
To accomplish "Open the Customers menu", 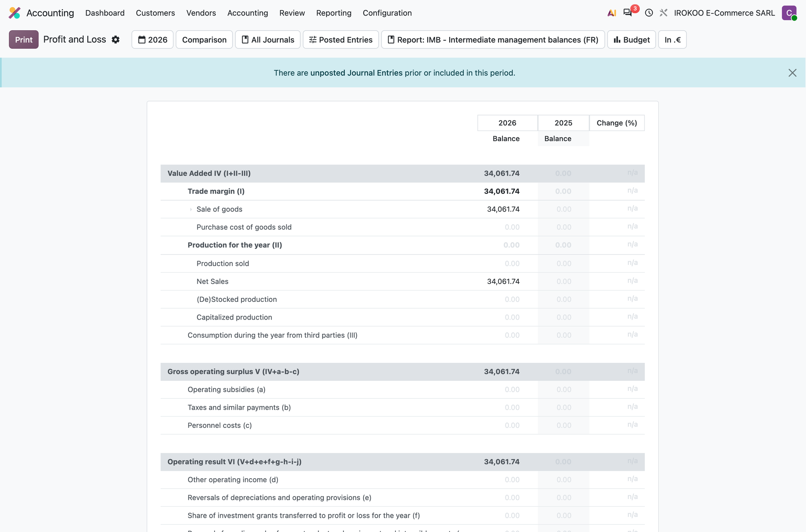I will (155, 13).
